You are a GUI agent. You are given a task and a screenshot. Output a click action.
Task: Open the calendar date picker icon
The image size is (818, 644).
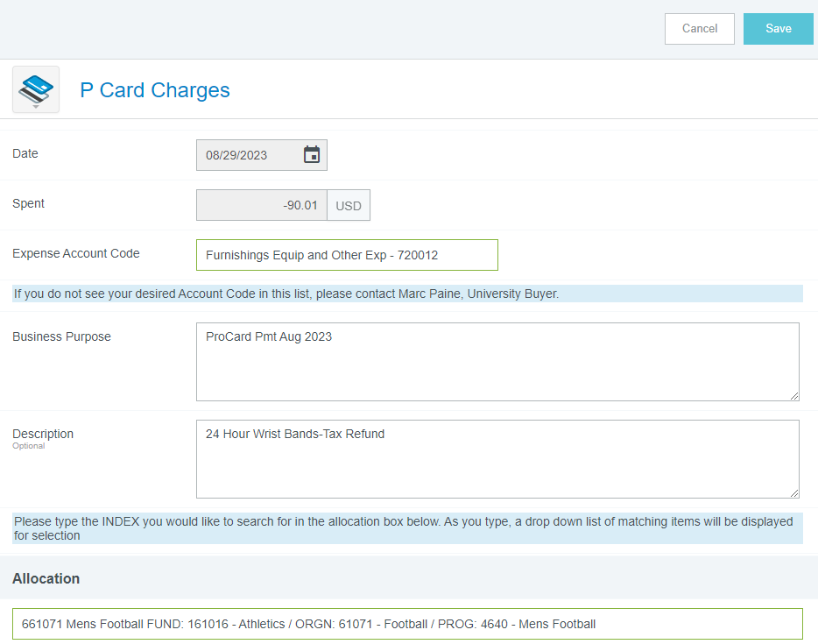pos(312,155)
